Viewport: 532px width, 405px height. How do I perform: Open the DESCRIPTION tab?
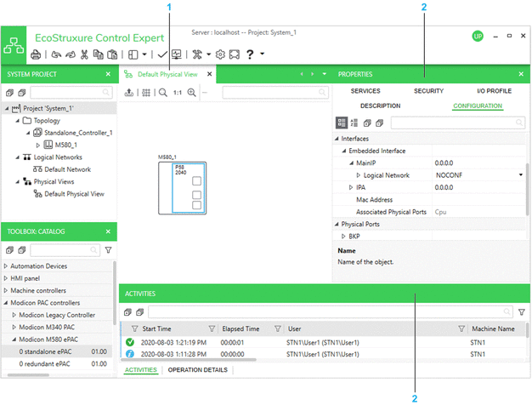point(381,106)
